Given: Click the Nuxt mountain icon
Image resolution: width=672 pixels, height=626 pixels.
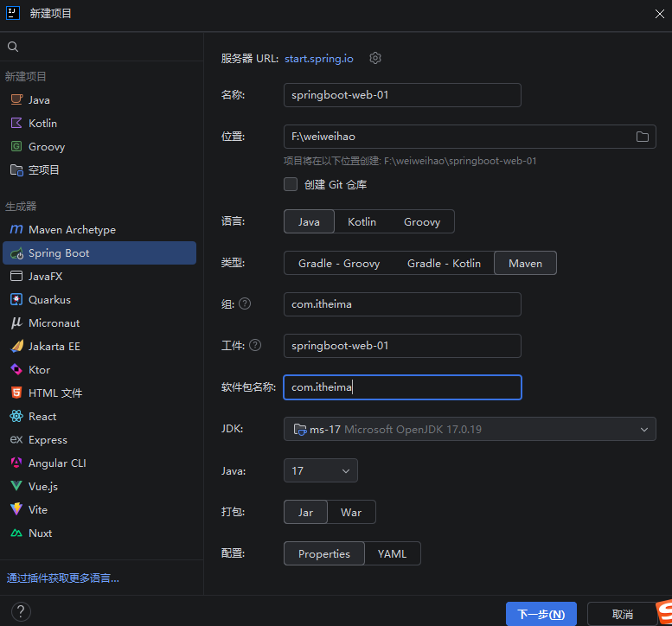Looking at the screenshot, I should point(16,533).
